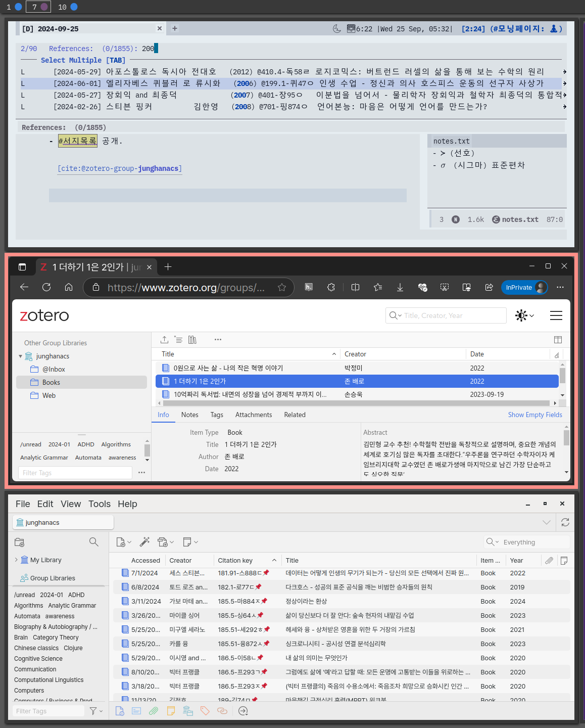Open Tools menu in Zotero desktop
This screenshot has height=728, width=585.
pyautogui.click(x=100, y=504)
